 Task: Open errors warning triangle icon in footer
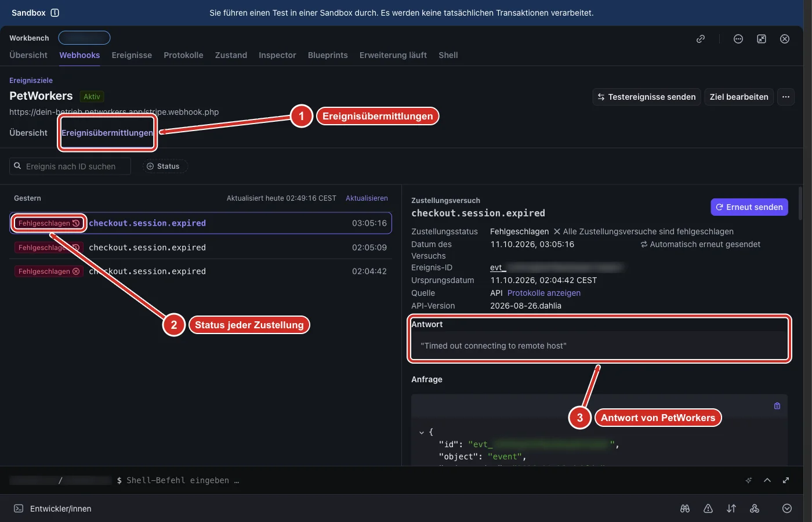(x=708, y=509)
